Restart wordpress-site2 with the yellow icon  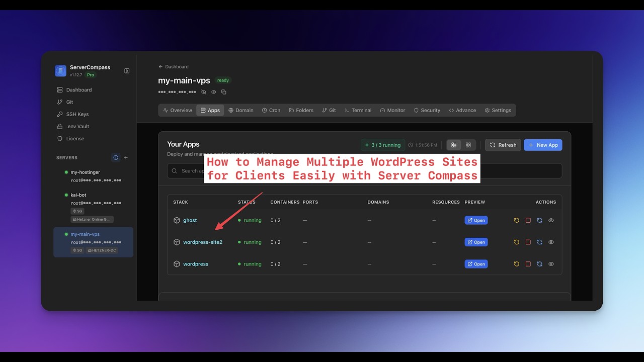[516, 242]
